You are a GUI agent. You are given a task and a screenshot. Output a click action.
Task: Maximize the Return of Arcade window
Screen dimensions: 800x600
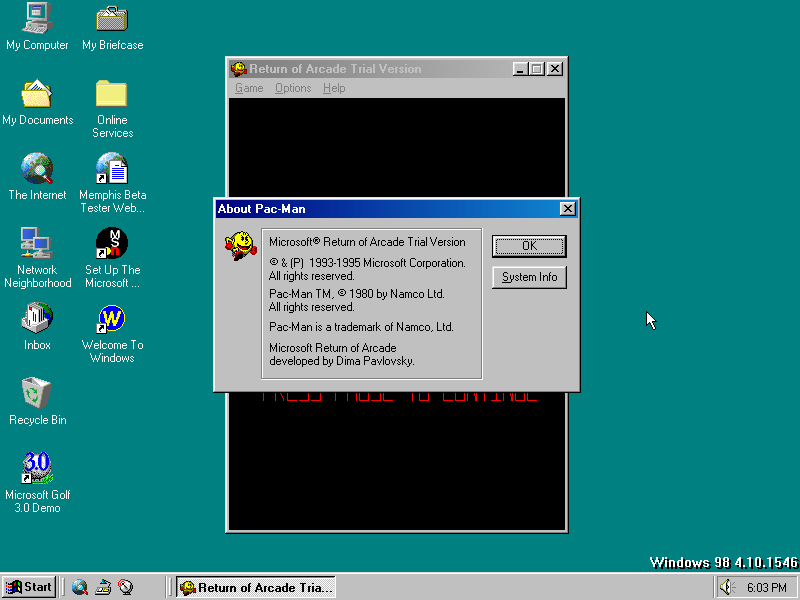(536, 69)
